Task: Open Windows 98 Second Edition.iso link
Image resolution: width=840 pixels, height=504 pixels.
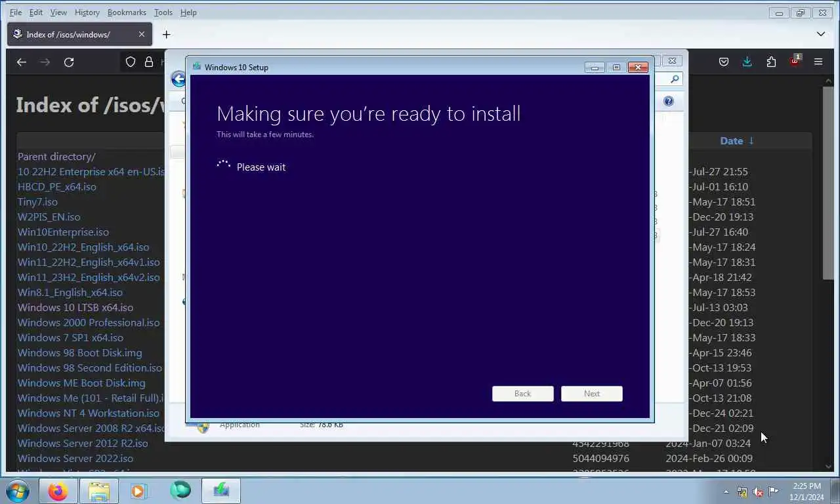Action: (x=90, y=367)
